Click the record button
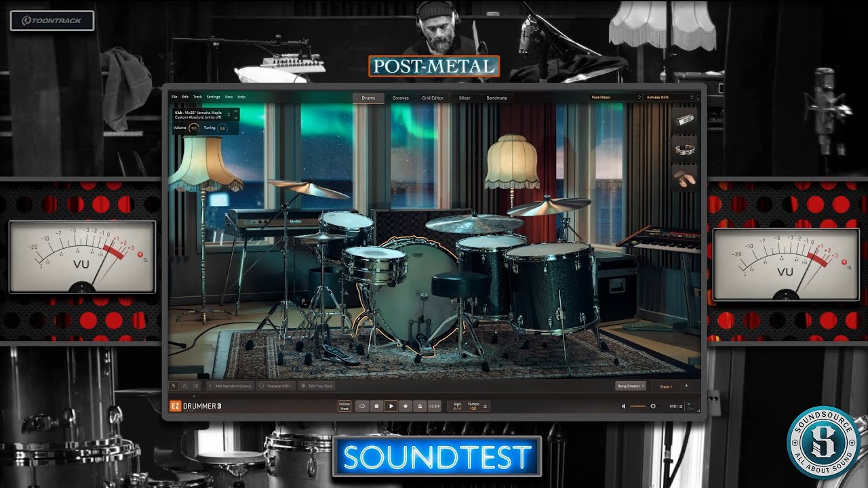The image size is (868, 488). click(x=406, y=406)
